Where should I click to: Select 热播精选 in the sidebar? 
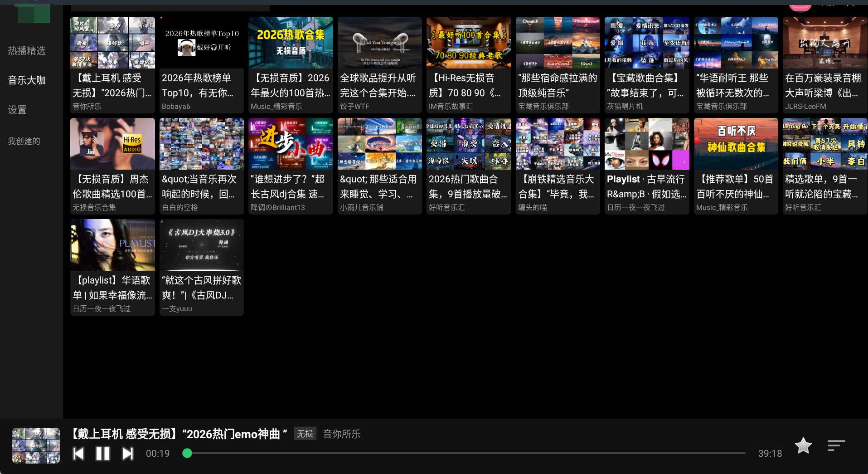pyautogui.click(x=26, y=51)
